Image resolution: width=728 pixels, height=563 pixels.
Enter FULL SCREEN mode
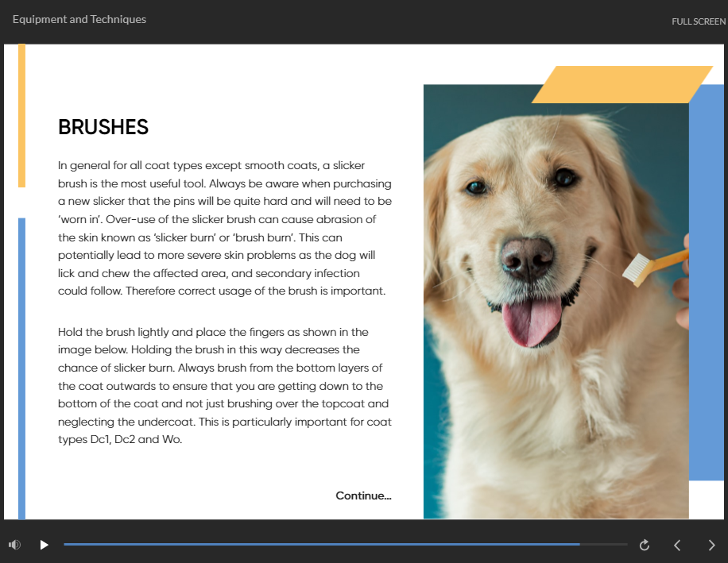coord(698,21)
